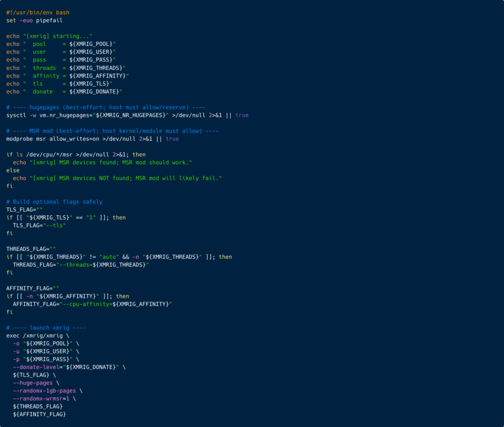Click the sysctl vm.nr_hugepages command line
Viewport: 504px width, 427px height.
click(x=127, y=115)
